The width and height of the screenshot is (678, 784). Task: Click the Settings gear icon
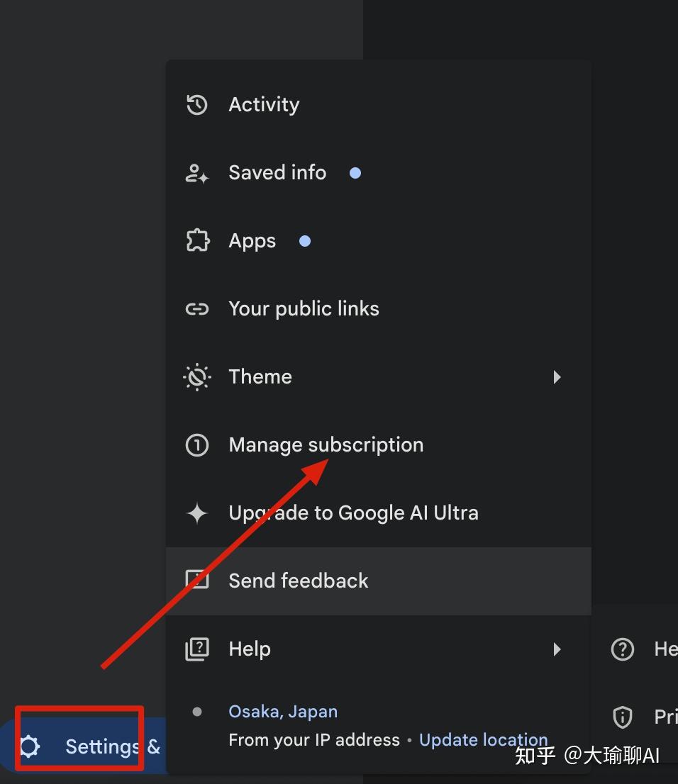click(x=30, y=746)
